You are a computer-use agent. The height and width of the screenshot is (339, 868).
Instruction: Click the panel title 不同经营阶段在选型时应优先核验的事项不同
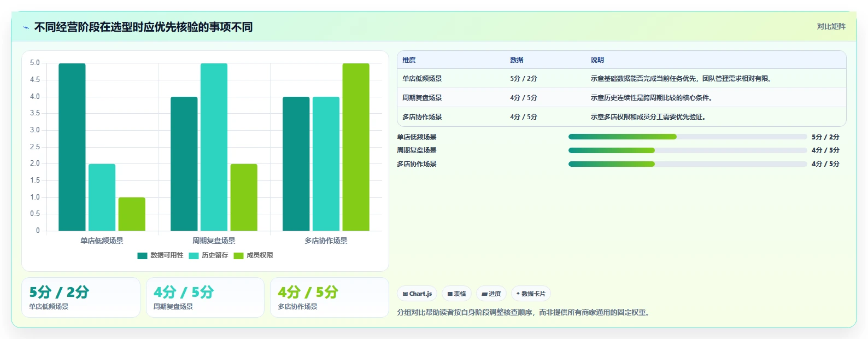(143, 27)
